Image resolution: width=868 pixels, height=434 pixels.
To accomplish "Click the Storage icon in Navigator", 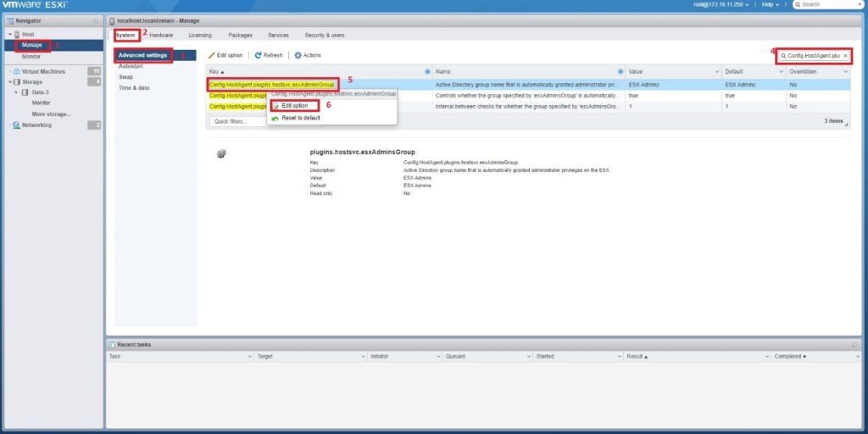I will coord(17,82).
